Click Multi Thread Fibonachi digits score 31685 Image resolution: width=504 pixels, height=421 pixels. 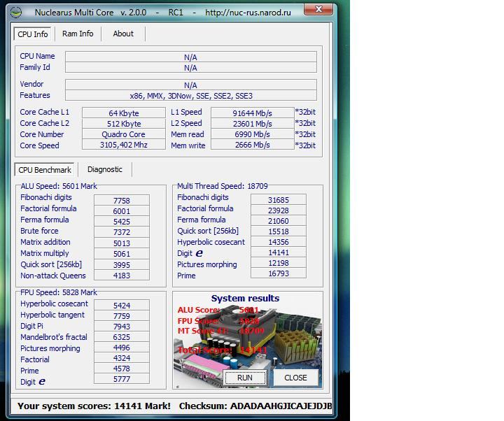click(279, 200)
